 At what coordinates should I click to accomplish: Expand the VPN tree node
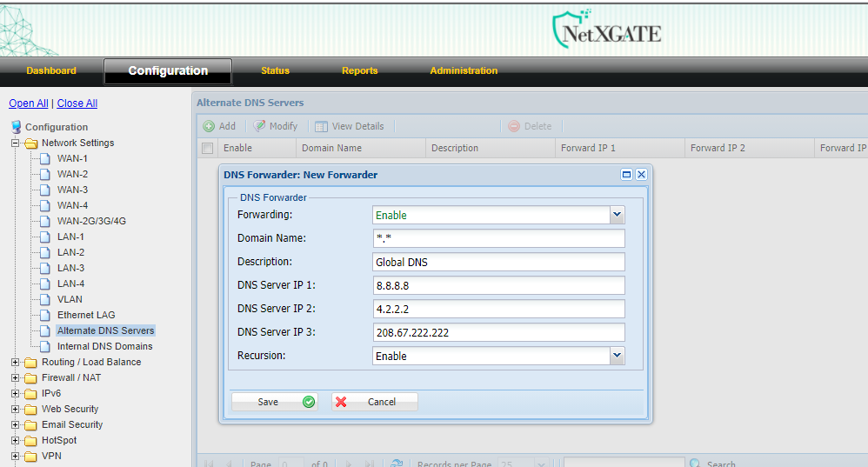pos(15,456)
